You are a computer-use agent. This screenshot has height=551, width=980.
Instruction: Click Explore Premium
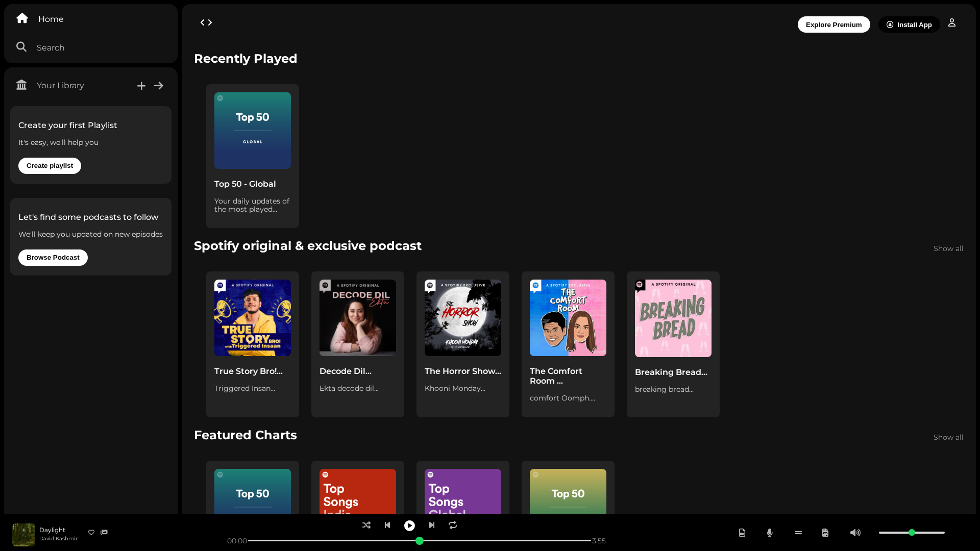834,24
